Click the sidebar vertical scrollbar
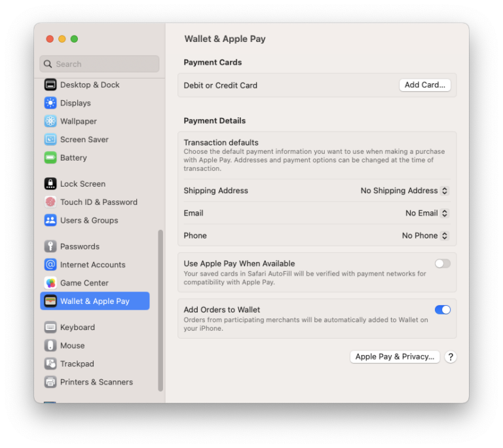The width and height of the screenshot is (503, 448). (x=160, y=310)
